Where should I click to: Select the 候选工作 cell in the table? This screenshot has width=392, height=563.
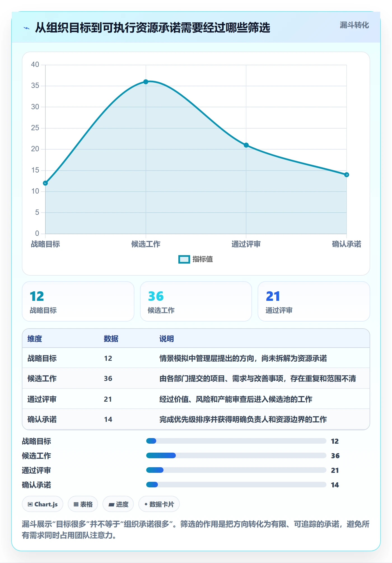click(x=42, y=378)
